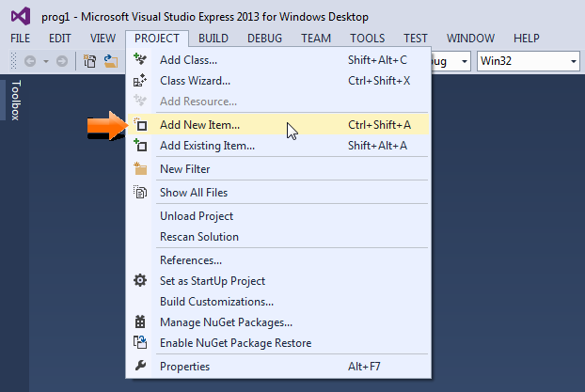
Task: Click the Add Existing Item icon
Action: (141, 146)
